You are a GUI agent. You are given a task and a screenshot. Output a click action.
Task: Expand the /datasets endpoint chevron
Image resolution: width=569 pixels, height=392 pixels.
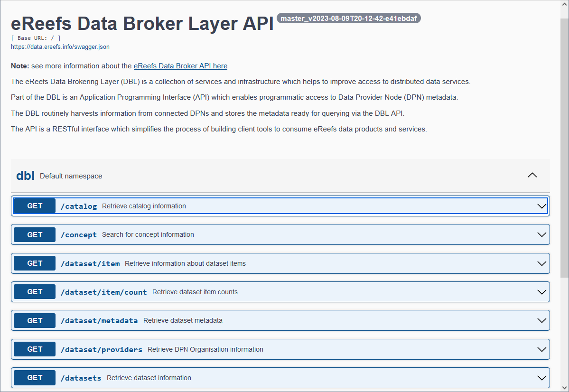click(x=541, y=378)
